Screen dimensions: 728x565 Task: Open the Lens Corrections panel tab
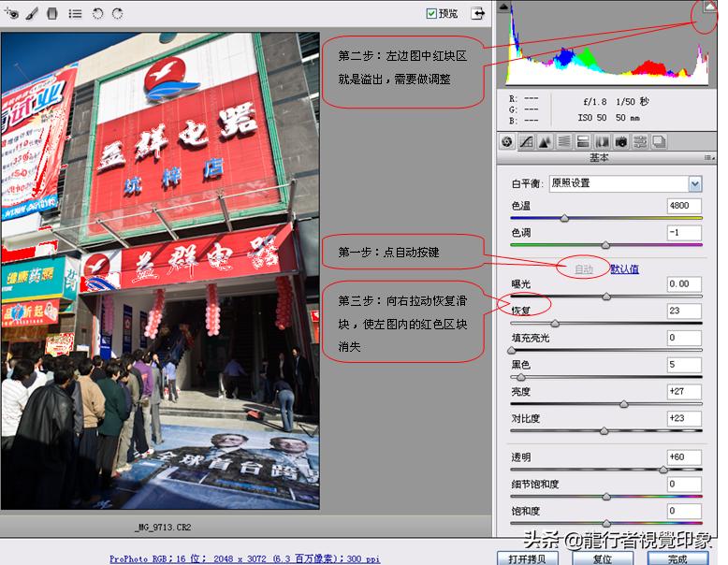tap(603, 141)
